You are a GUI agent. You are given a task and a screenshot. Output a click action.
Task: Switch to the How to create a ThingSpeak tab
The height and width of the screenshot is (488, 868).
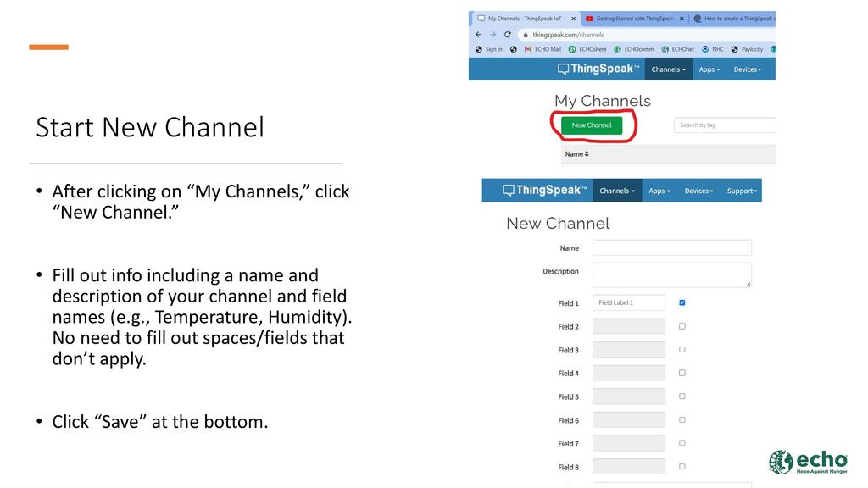(x=737, y=18)
